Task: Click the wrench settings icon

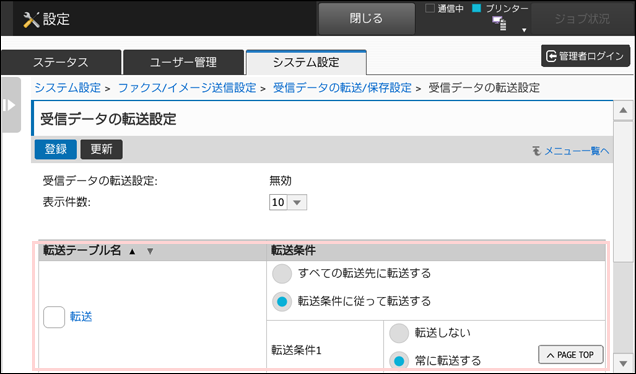Action: click(31, 19)
